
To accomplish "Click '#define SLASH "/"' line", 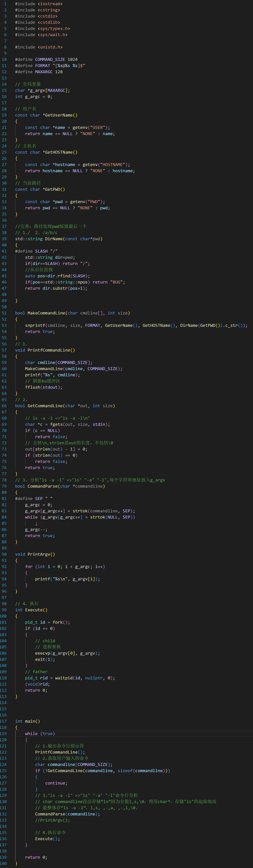I will (x=36, y=251).
